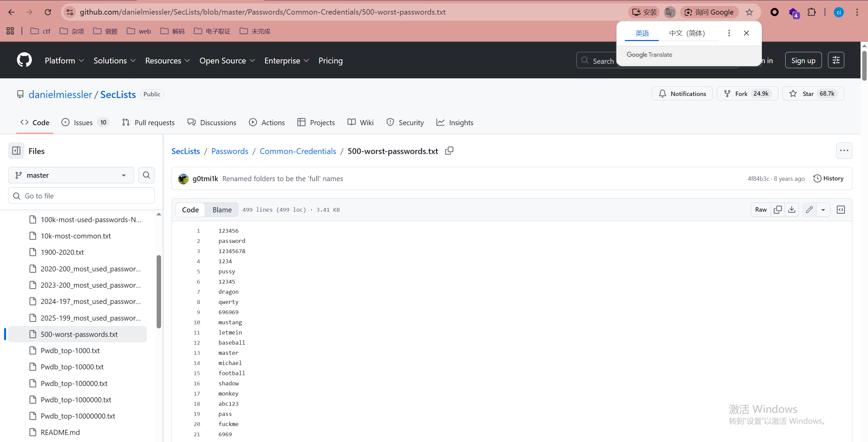The image size is (868, 442).
Task: Open the master branch dropdown
Action: (x=71, y=175)
